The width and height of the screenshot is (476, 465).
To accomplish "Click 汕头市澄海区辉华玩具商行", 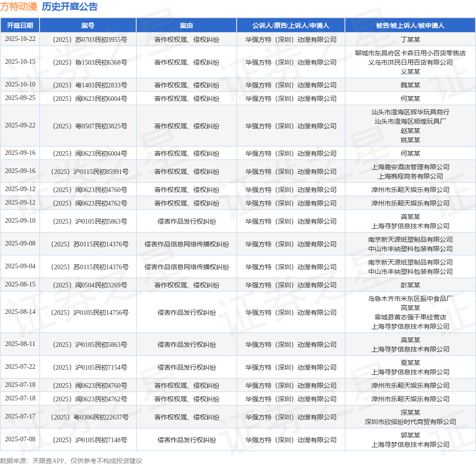I will coord(410,112).
